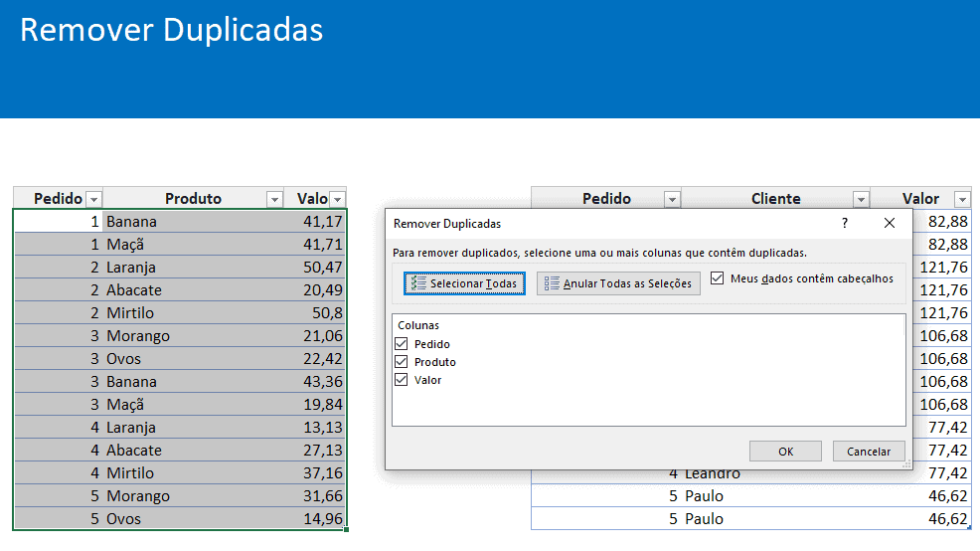Select cell with value 14,96
The image size is (980, 551).
[x=314, y=518]
